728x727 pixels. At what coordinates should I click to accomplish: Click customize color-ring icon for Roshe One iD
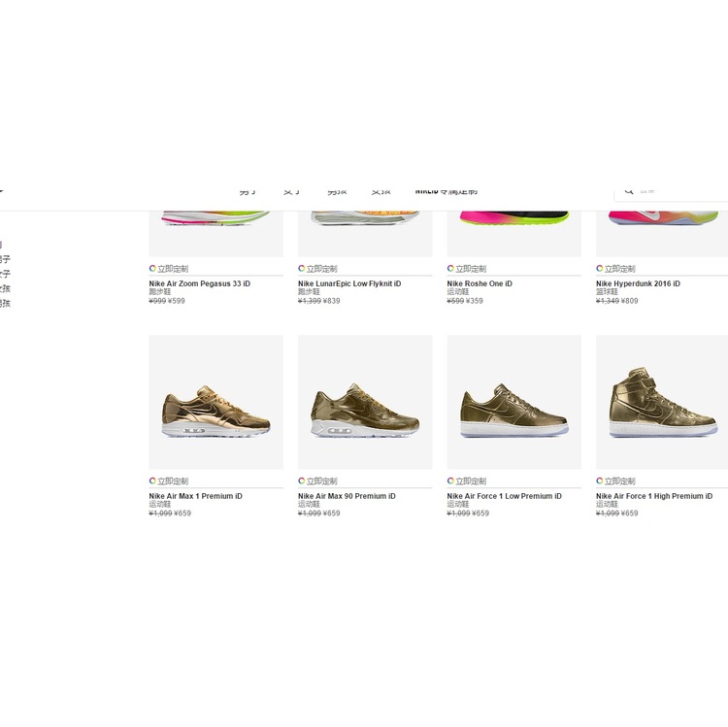450,268
